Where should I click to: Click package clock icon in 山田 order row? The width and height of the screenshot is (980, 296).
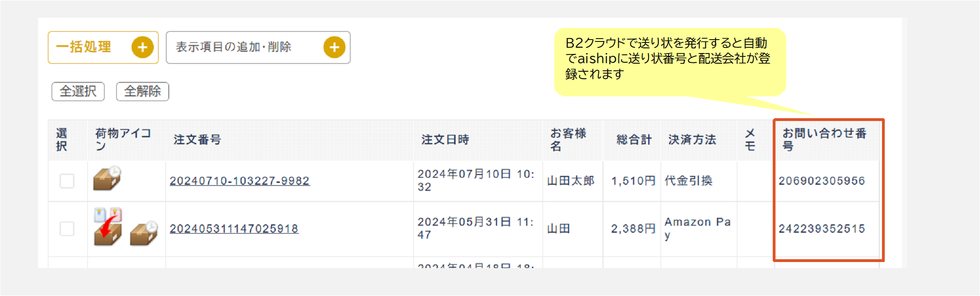(x=144, y=233)
